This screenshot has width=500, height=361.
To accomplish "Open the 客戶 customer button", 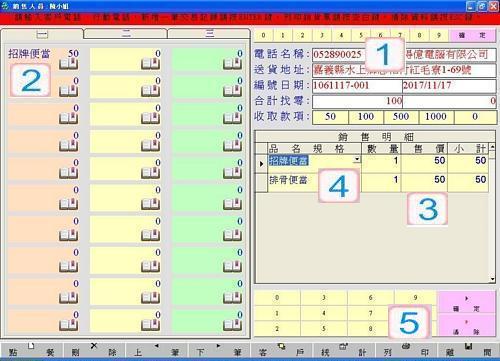I will pos(281,350).
